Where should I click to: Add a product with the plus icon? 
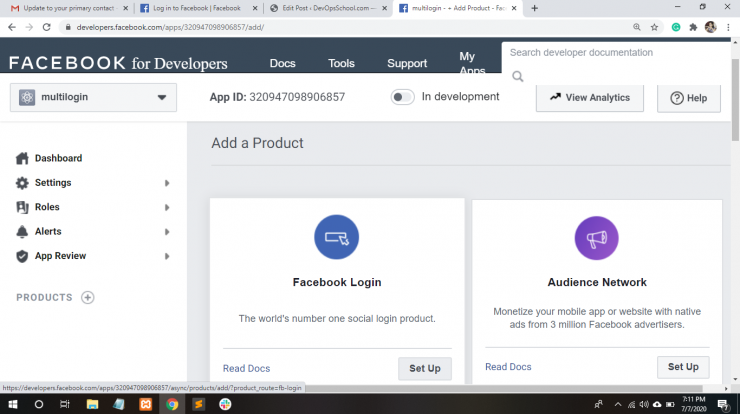tap(87, 297)
